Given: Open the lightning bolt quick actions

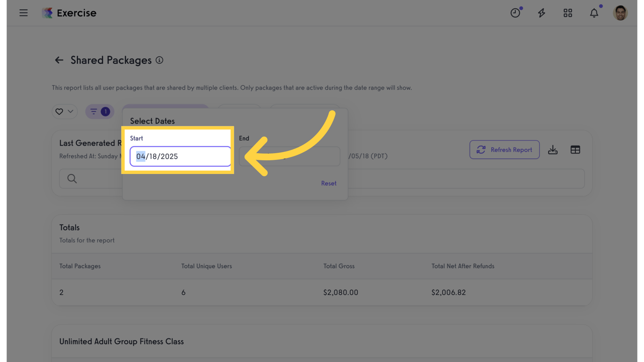Looking at the screenshot, I should 542,13.
